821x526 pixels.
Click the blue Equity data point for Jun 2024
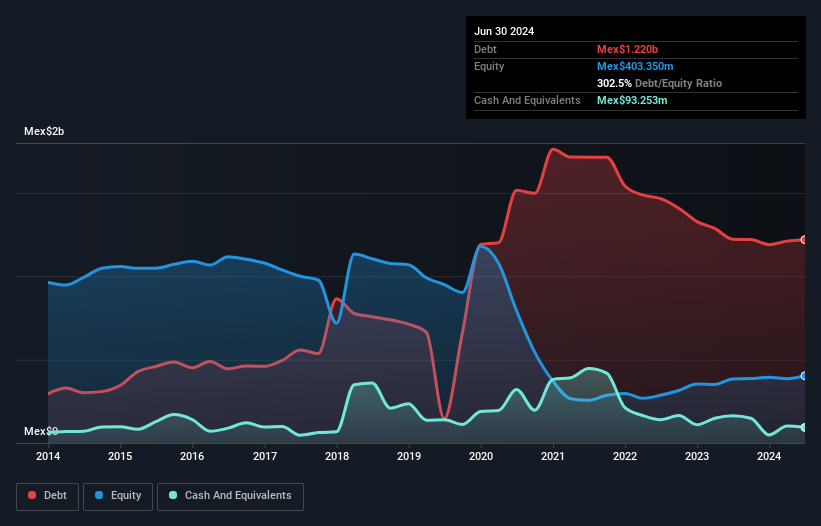(x=804, y=376)
